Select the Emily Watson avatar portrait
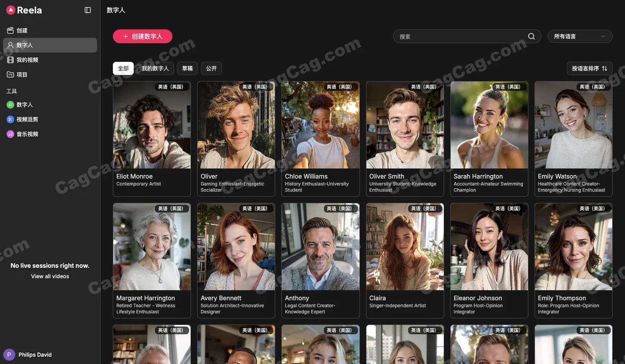The width and height of the screenshot is (625, 364). pyautogui.click(x=574, y=125)
